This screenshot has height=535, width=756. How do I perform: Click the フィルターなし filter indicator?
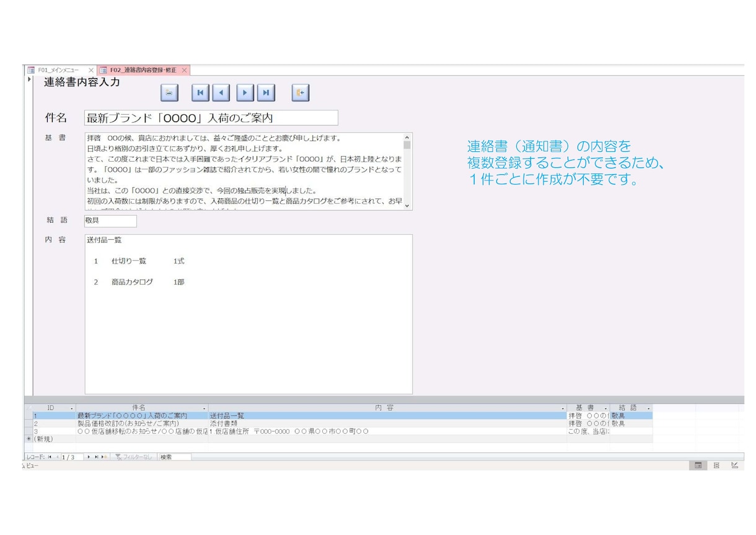[x=134, y=457]
